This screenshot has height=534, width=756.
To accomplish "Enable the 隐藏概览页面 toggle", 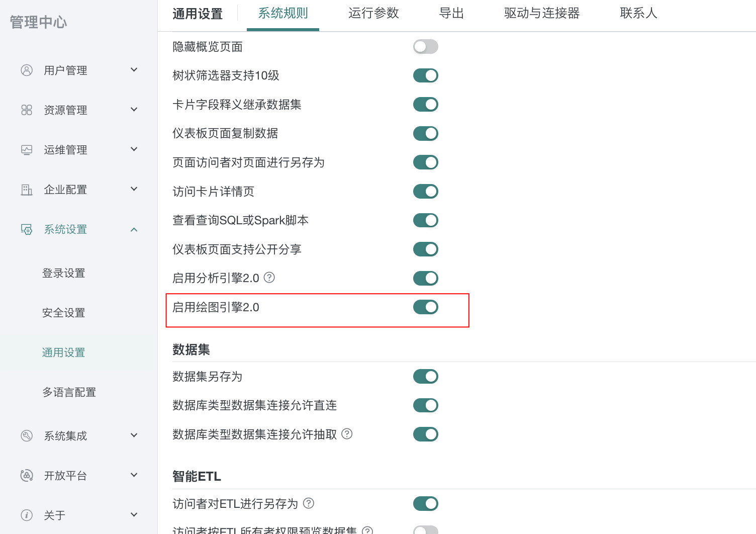I will (425, 47).
